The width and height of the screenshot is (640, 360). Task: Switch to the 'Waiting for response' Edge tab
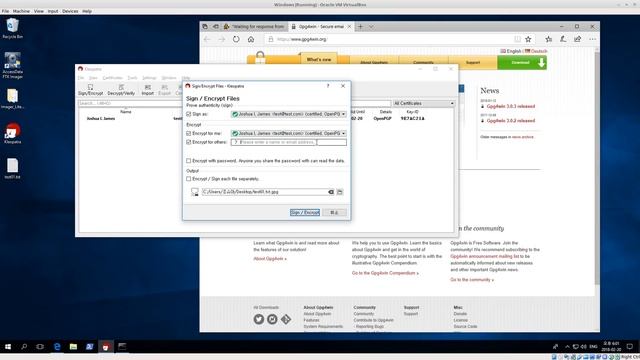click(x=254, y=27)
